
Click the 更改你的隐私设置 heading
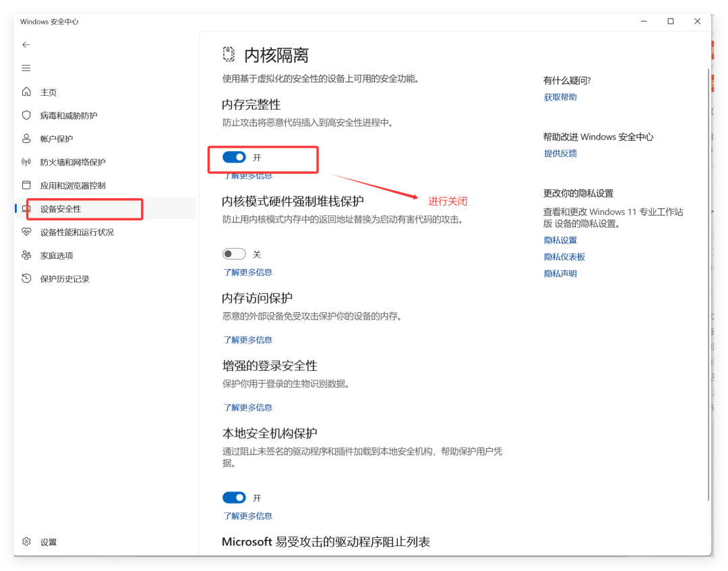[578, 193]
